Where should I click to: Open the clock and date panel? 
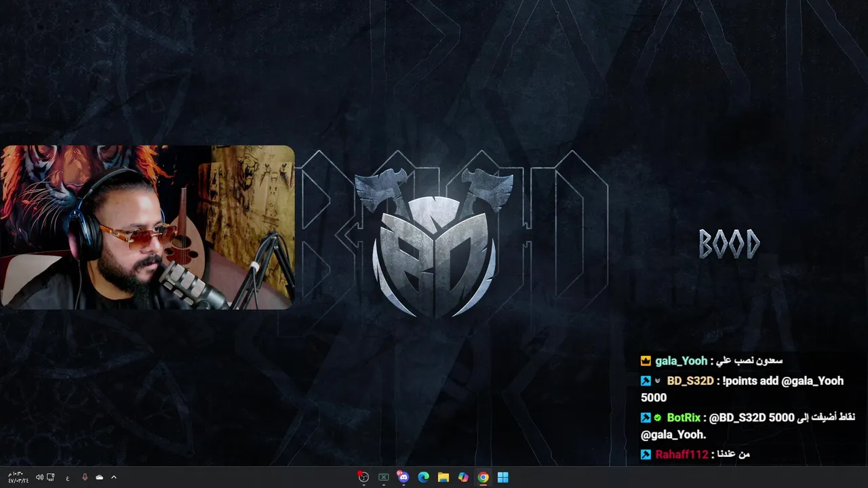click(x=18, y=477)
